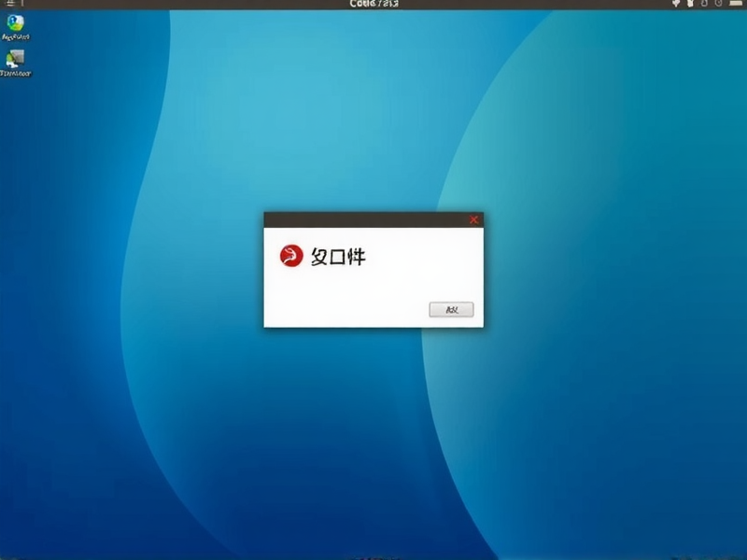Click the leftmost system tray icon
This screenshot has height=560, width=747.
point(676,5)
